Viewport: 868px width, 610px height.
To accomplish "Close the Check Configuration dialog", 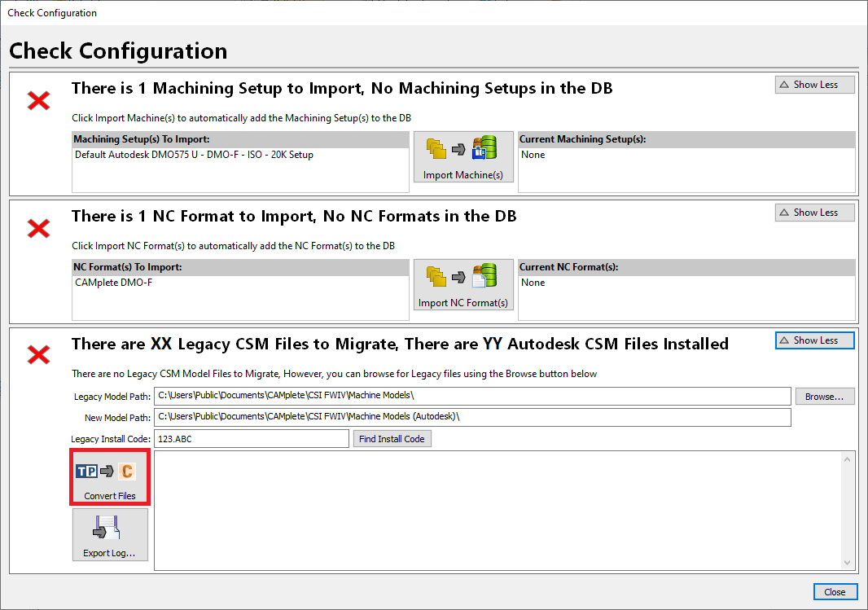I will 835,592.
